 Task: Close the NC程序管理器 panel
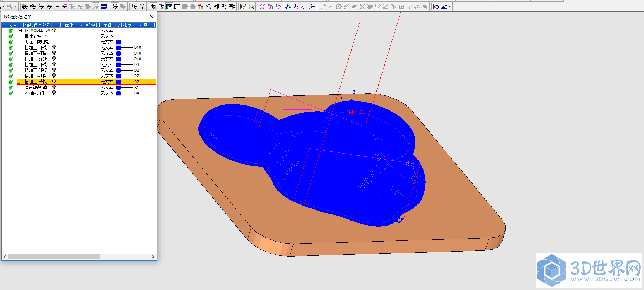pyautogui.click(x=151, y=16)
